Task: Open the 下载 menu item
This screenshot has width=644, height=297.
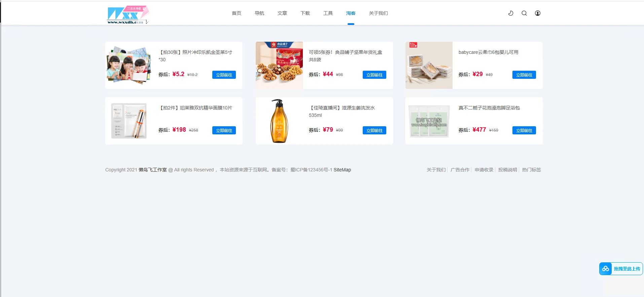Action: [x=305, y=13]
